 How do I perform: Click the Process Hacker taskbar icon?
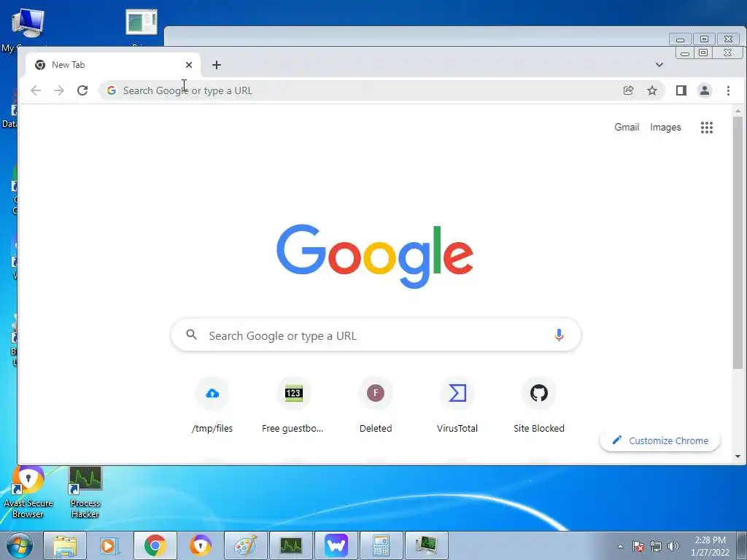[x=290, y=545]
